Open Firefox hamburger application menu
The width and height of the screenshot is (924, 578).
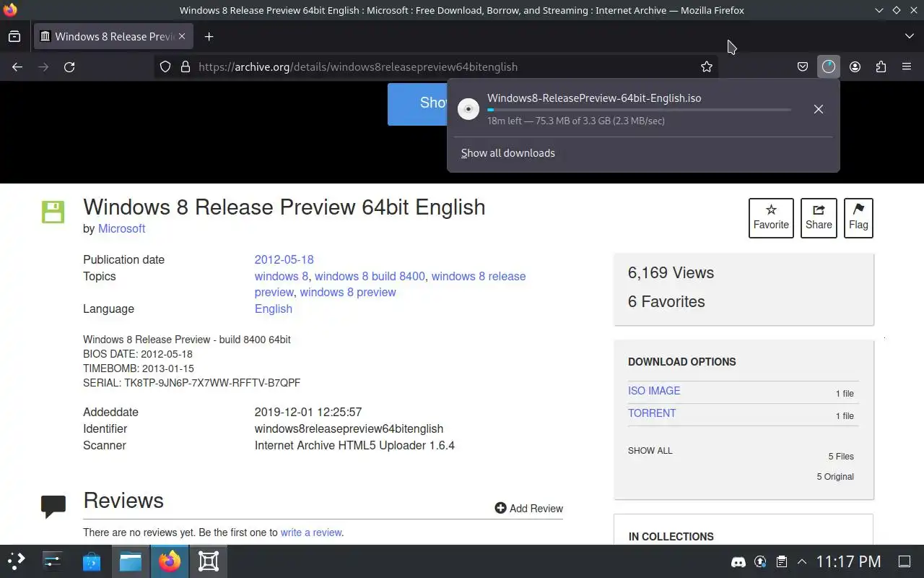coord(907,66)
